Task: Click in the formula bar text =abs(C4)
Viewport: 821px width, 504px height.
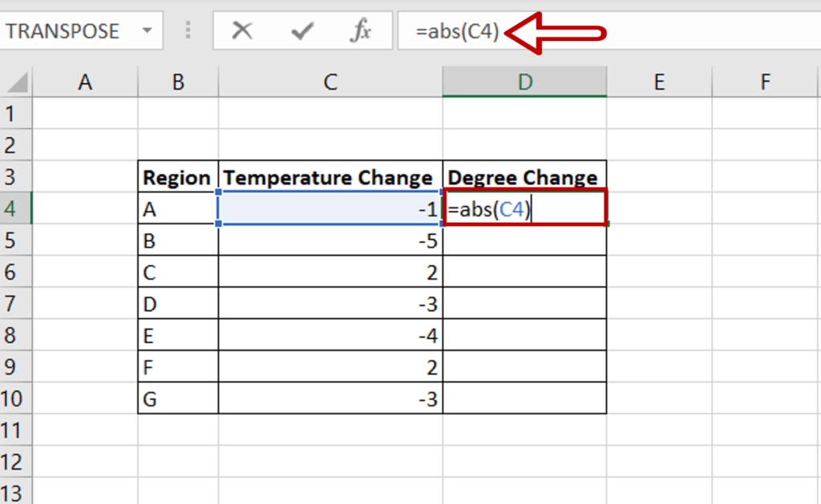Action: click(x=457, y=31)
